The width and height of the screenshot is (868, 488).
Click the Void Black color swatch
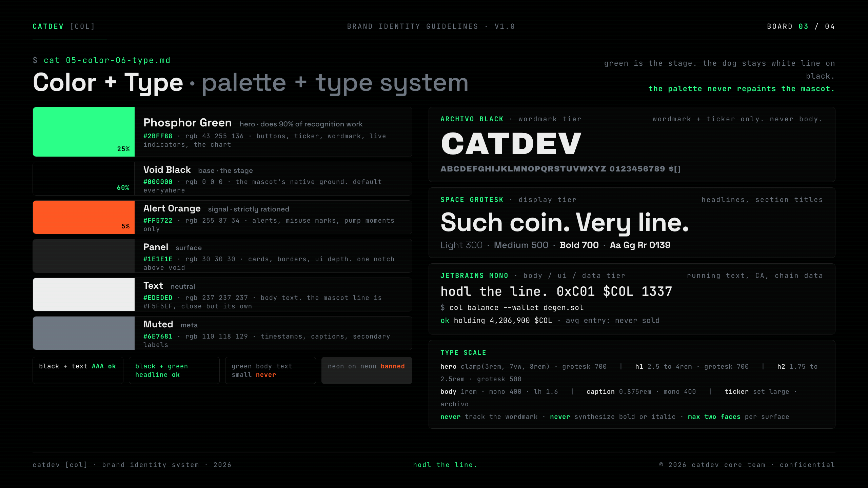pos(84,179)
